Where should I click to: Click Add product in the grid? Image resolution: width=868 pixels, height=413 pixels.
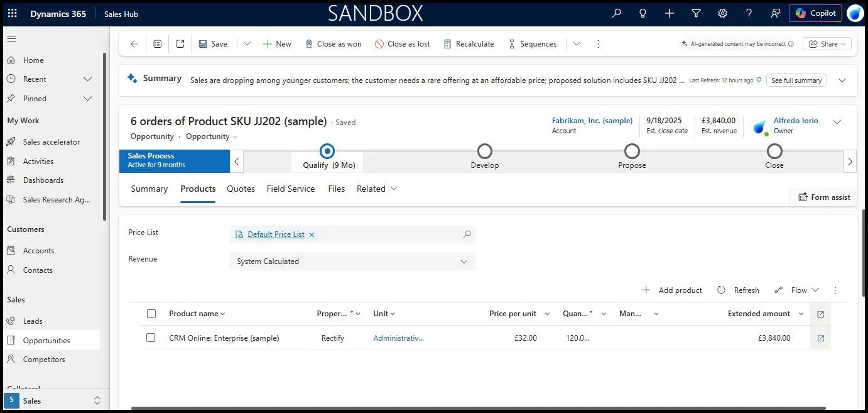pos(672,290)
